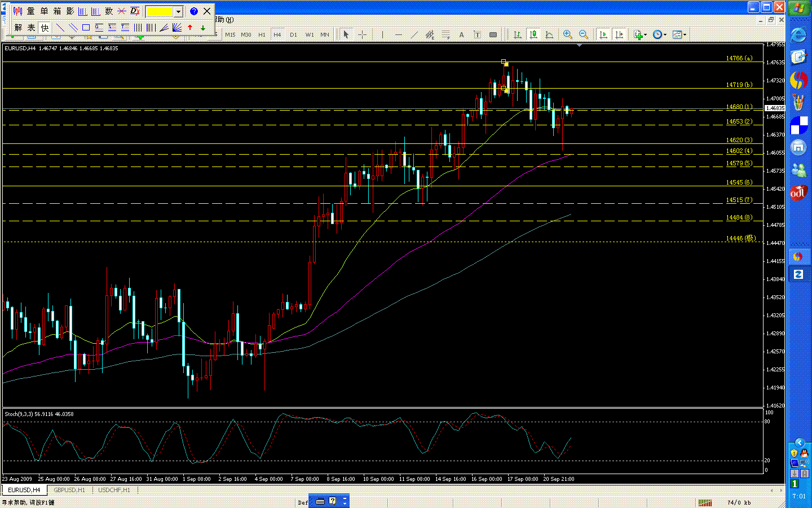Switch to line chart display

pyautogui.click(x=549, y=35)
